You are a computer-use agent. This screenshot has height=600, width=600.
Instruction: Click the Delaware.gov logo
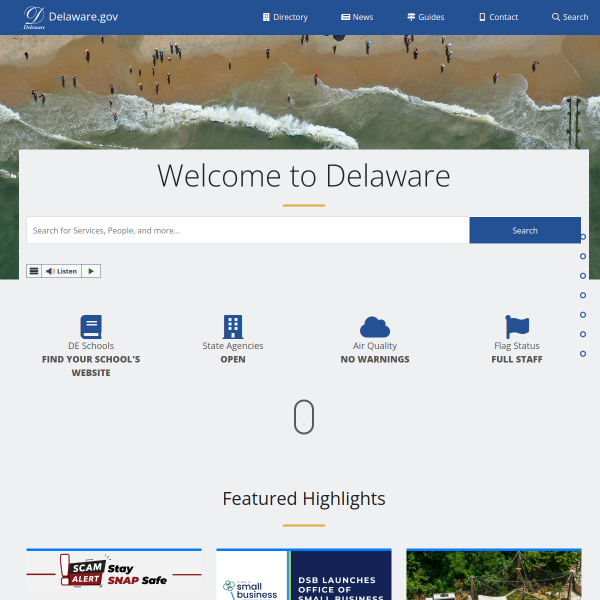click(x=71, y=17)
